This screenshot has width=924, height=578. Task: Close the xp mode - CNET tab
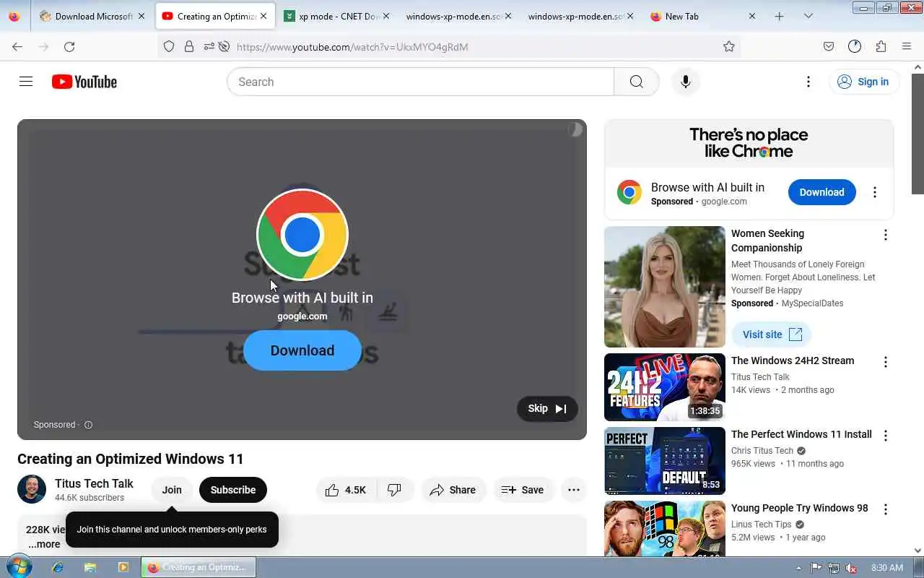[x=386, y=16]
